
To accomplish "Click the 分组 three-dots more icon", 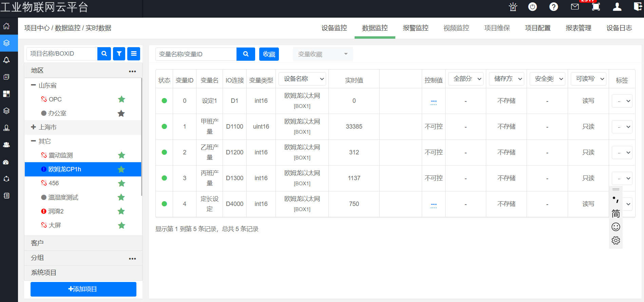I will (132, 259).
